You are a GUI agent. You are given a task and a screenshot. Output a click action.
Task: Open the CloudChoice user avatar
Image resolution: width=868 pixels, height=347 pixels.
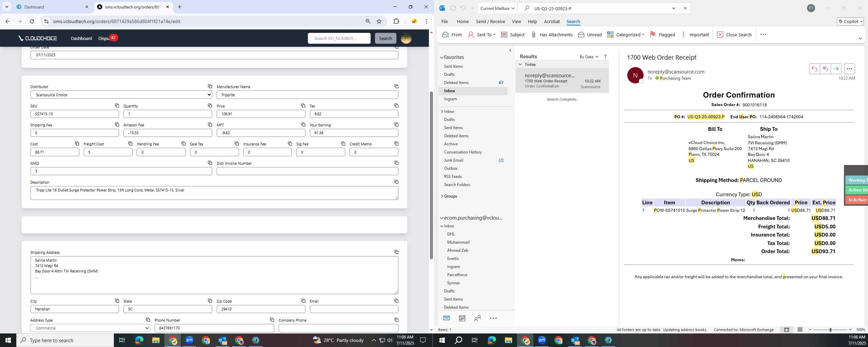(x=406, y=38)
